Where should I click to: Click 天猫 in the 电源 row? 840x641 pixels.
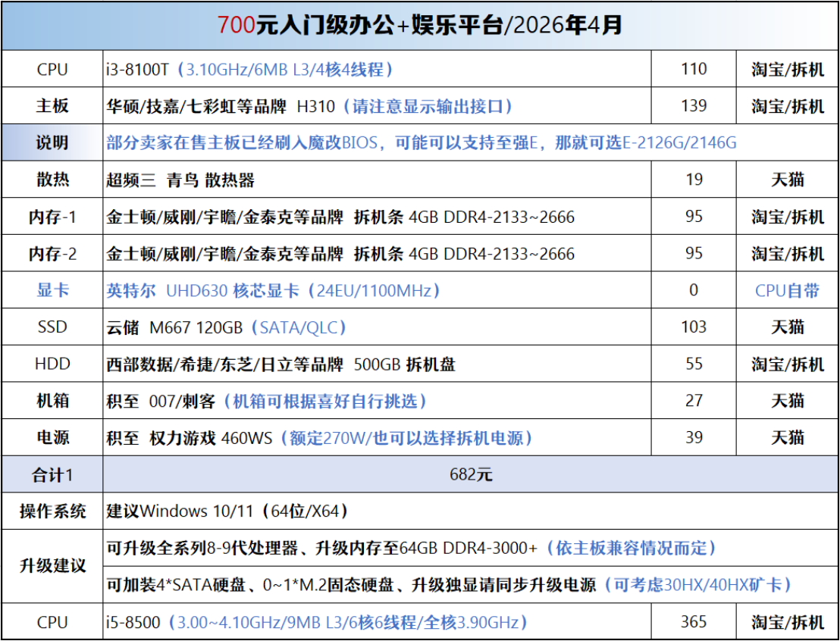point(787,437)
